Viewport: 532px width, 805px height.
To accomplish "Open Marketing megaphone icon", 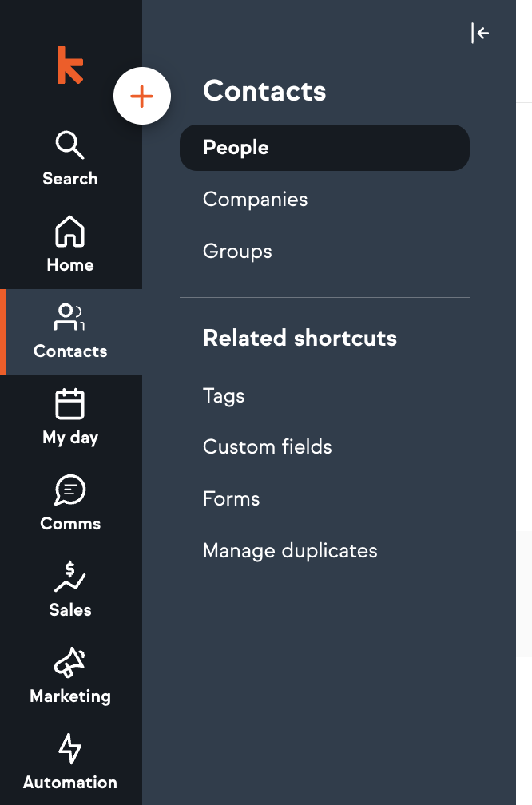I will click(x=69, y=662).
